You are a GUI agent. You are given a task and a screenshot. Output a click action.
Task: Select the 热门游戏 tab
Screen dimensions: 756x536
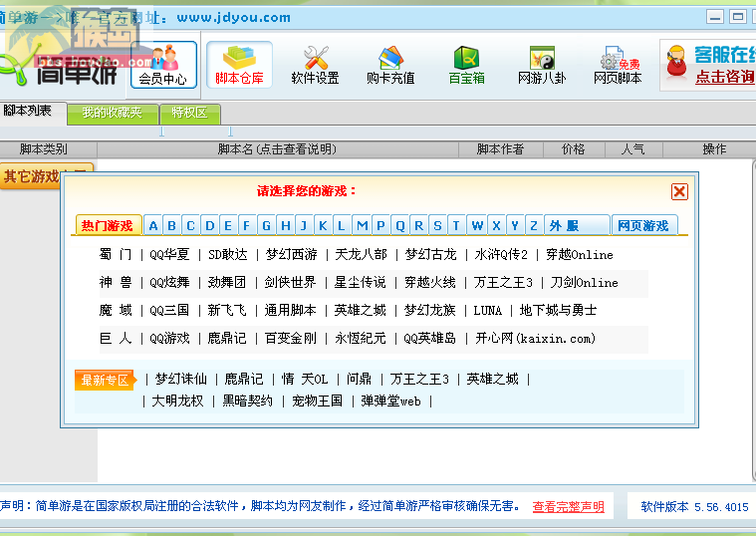click(107, 225)
